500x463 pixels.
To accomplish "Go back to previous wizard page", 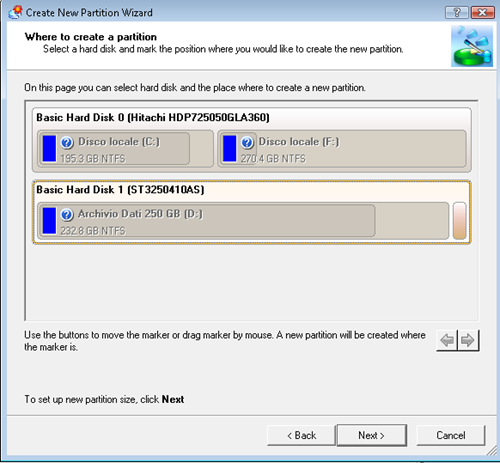I will [301, 435].
